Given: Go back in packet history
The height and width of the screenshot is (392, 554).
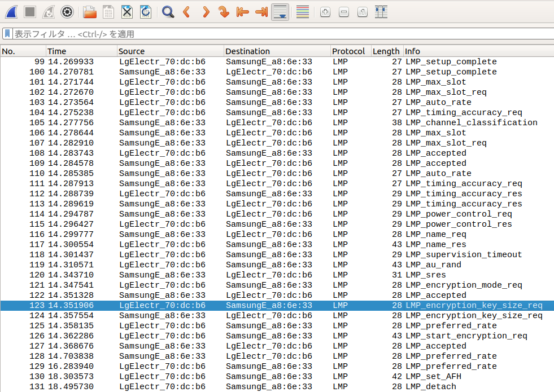Looking at the screenshot, I should click(187, 12).
